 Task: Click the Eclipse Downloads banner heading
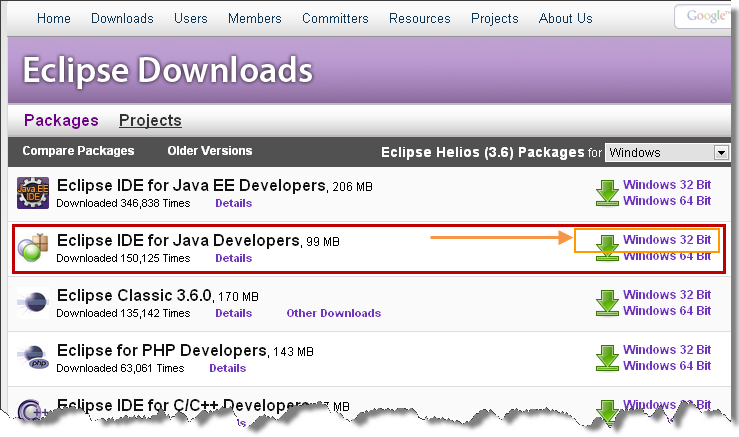(168, 70)
